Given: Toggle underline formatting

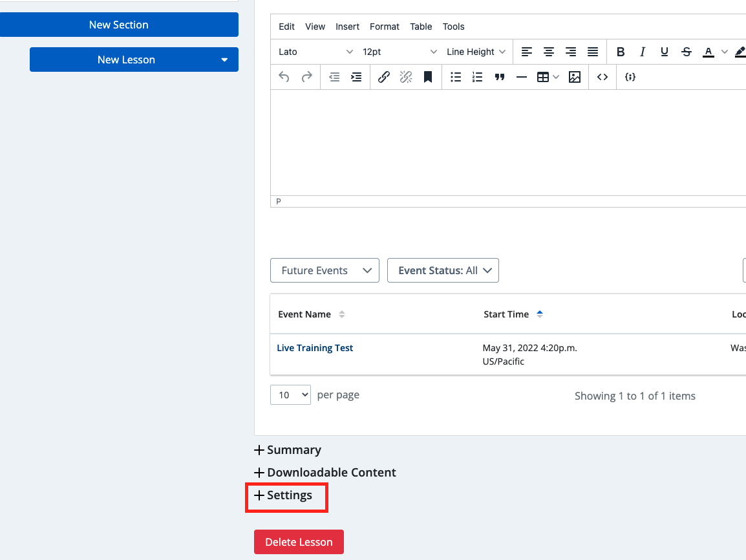Looking at the screenshot, I should pyautogui.click(x=665, y=52).
